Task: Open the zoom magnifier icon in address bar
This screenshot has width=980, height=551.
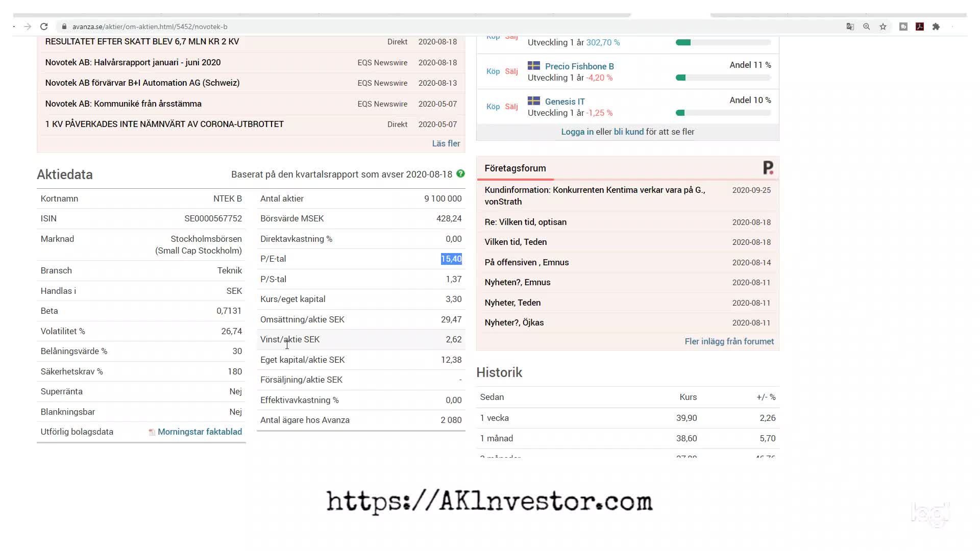Action: (867, 27)
